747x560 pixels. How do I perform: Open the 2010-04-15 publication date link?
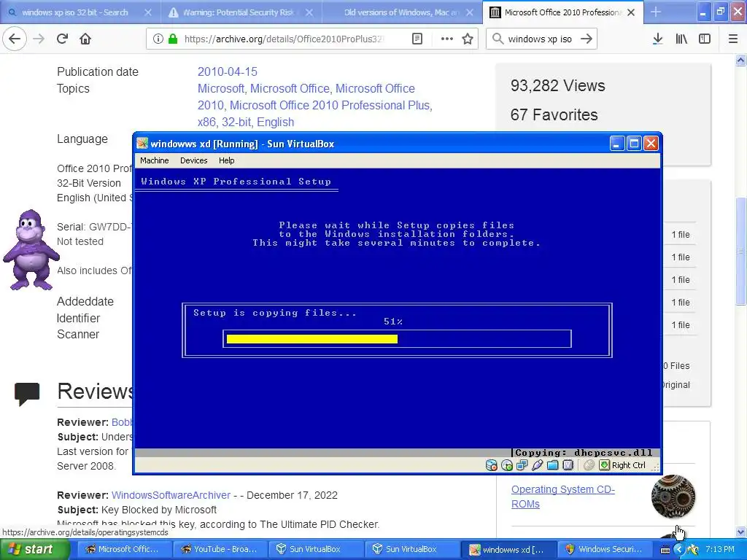point(228,71)
